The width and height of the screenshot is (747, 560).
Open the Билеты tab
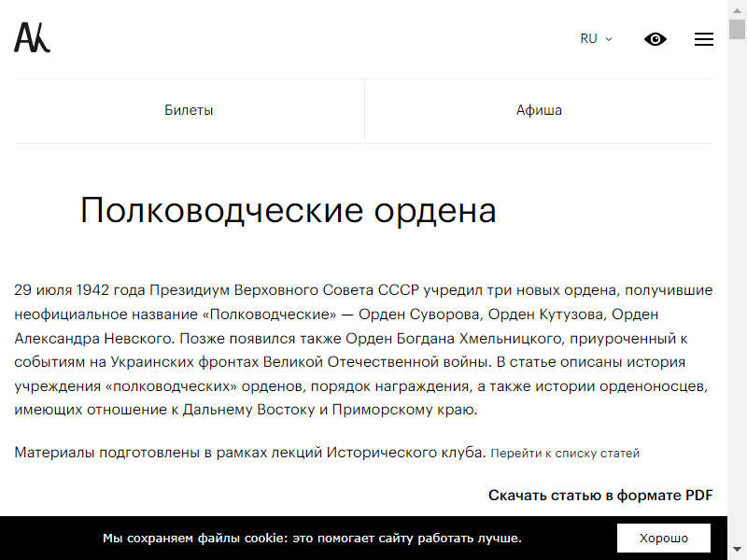coord(189,110)
